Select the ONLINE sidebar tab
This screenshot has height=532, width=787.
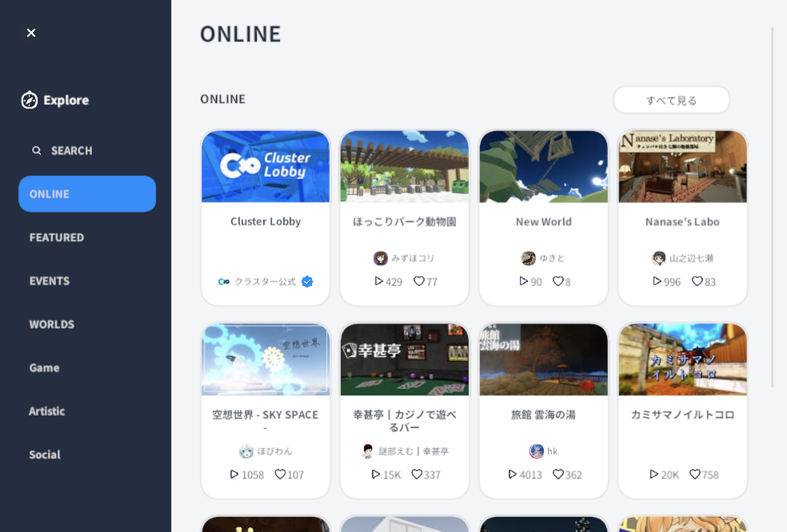click(x=87, y=194)
